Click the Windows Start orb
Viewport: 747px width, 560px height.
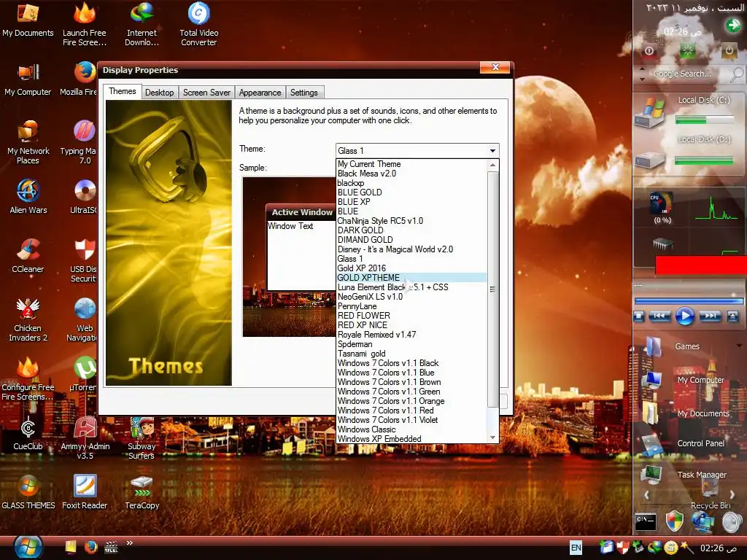[x=28, y=547]
